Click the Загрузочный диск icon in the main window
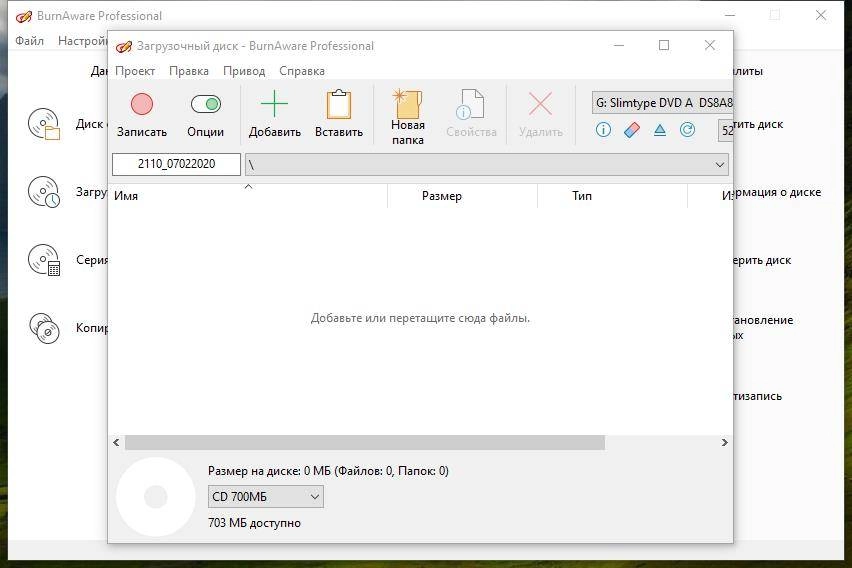The image size is (852, 568). (x=44, y=192)
